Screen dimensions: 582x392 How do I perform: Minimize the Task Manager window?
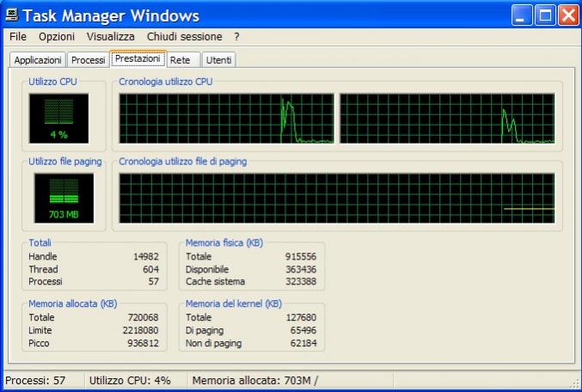[522, 15]
